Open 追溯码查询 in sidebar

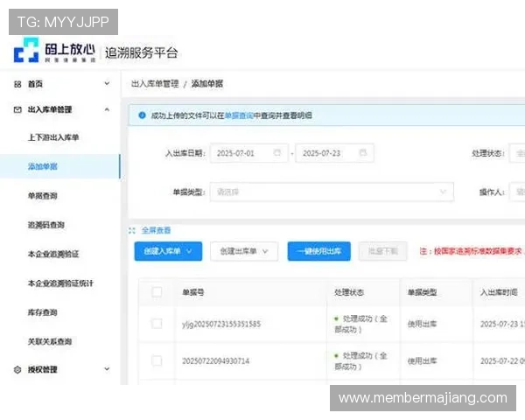46,225
